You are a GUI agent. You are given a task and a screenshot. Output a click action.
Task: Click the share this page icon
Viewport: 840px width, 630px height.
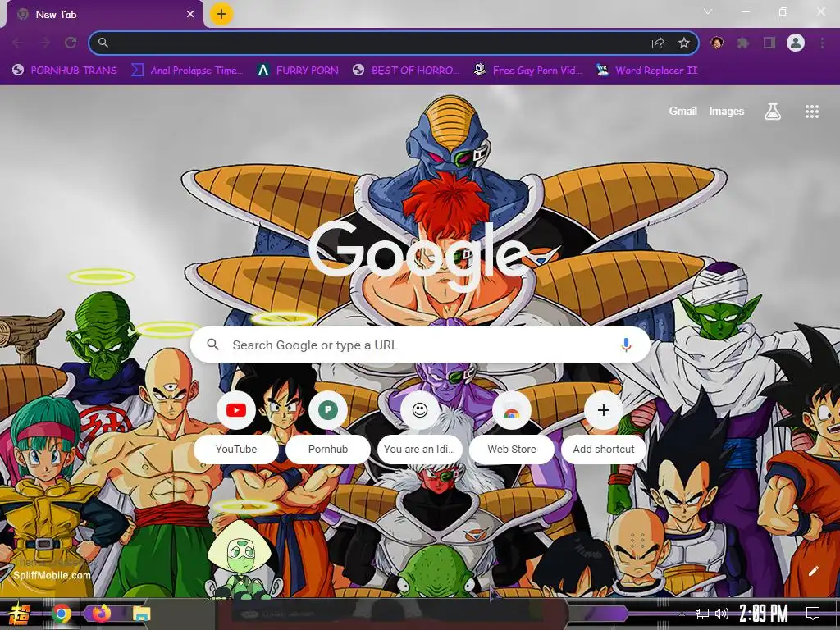[x=658, y=43]
